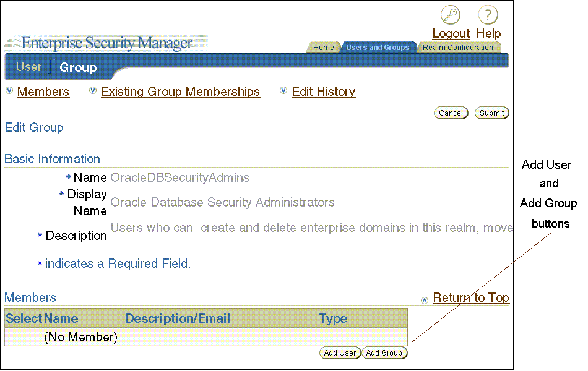Screen dimensions: 588x371
Task: Click the arrow icon beside Members link
Action: (x=9, y=91)
